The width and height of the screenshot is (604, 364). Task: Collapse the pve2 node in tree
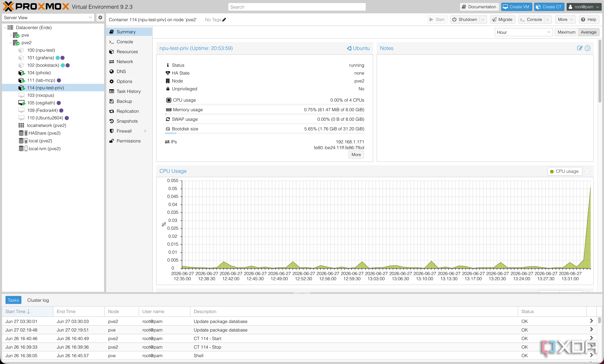[11, 43]
